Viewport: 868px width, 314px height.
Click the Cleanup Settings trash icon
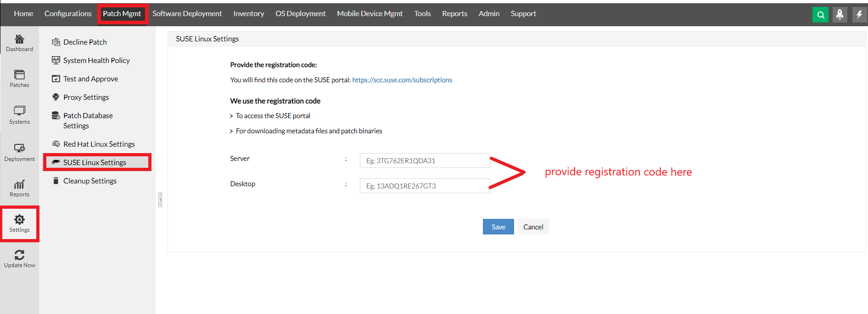[x=56, y=181]
